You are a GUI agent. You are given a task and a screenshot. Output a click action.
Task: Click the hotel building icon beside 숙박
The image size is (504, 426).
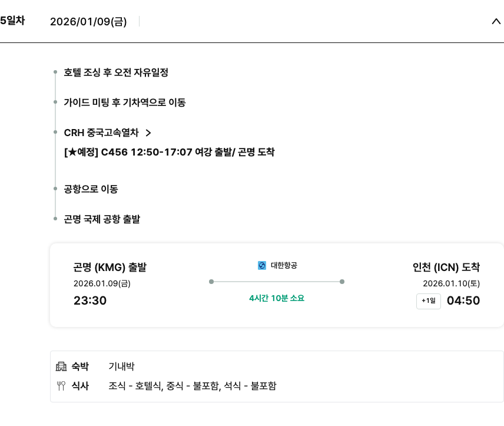[x=61, y=366]
